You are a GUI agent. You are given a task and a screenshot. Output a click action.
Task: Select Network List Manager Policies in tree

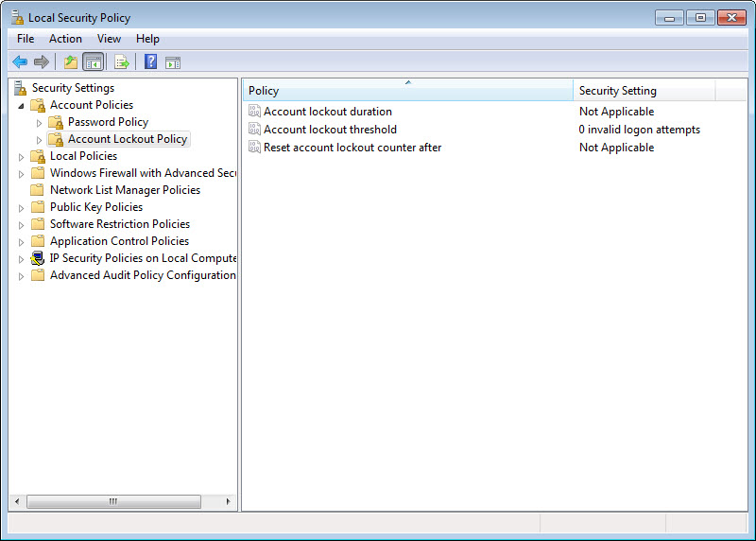coord(125,190)
